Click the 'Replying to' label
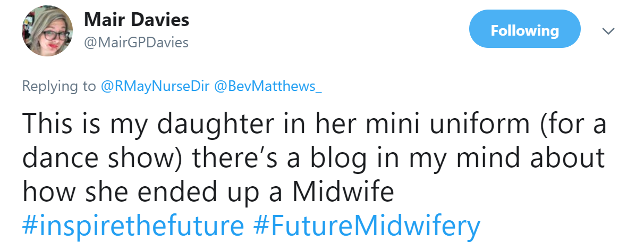 pos(59,86)
